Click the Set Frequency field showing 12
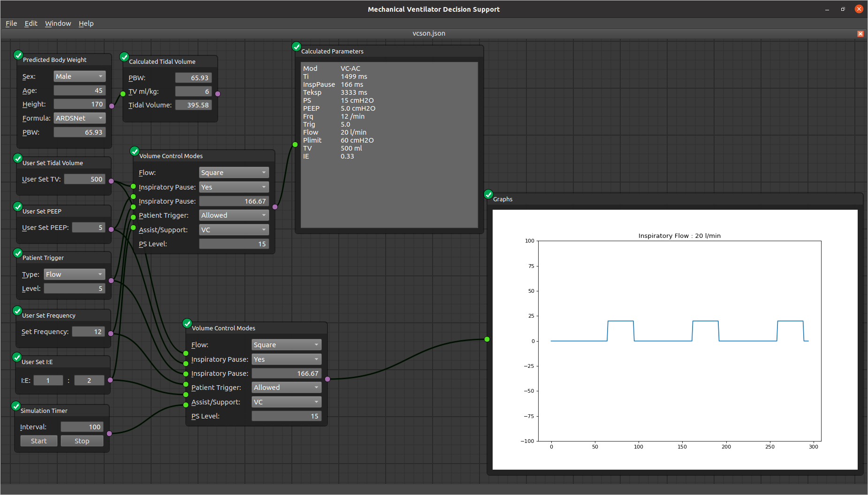Image resolution: width=868 pixels, height=495 pixels. click(88, 332)
